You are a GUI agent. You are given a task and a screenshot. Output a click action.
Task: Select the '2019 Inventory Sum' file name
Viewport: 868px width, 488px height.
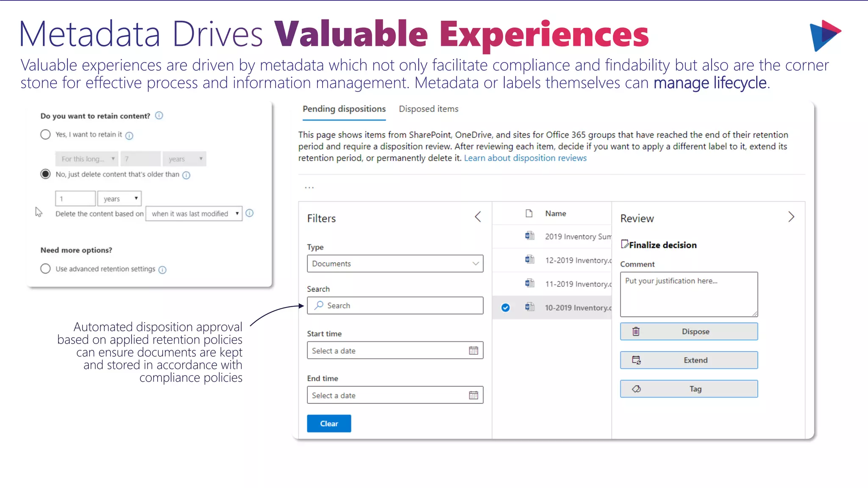[x=578, y=236]
